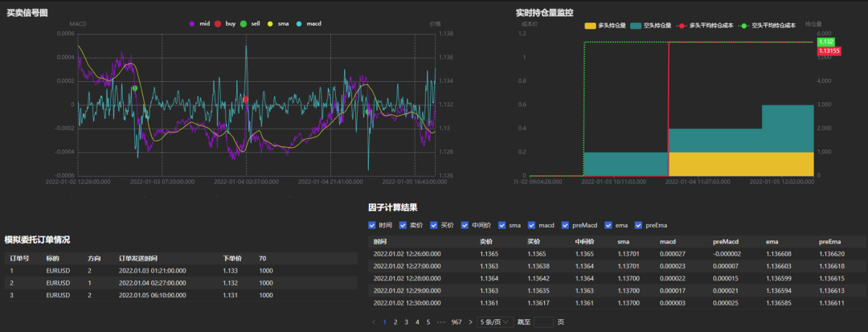Viewport: 868px width, 332px height.
Task: Uncheck the ema column checkbox
Action: pyautogui.click(x=608, y=225)
